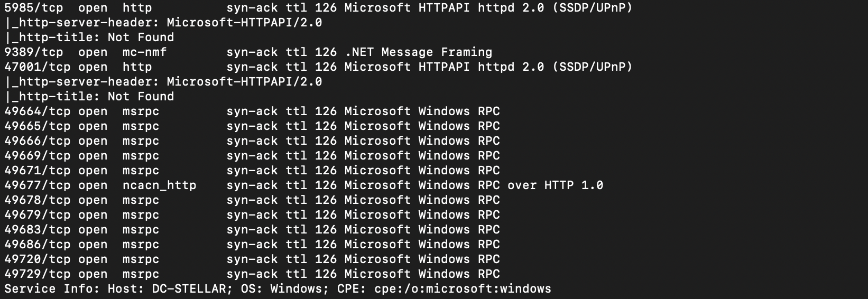Click the 'Service Info:' label

[52, 289]
